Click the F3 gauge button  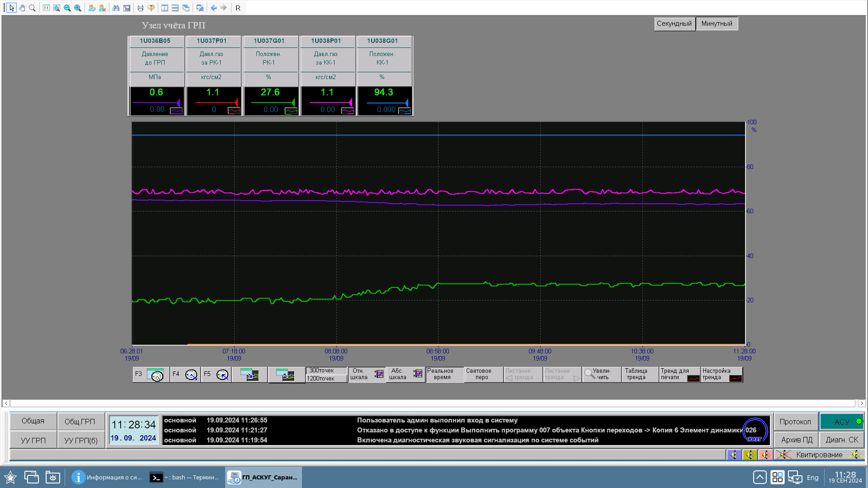[151, 375]
